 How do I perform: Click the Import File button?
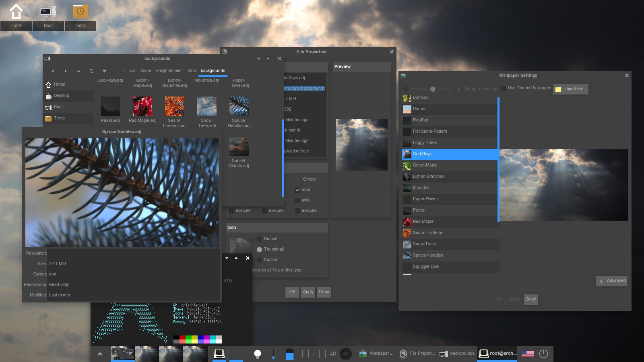click(x=571, y=89)
